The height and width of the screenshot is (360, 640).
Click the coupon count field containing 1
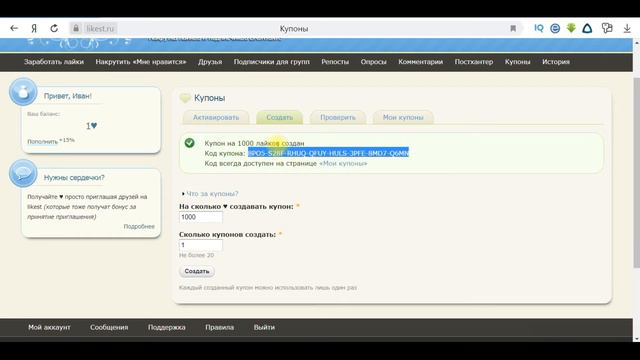click(201, 245)
